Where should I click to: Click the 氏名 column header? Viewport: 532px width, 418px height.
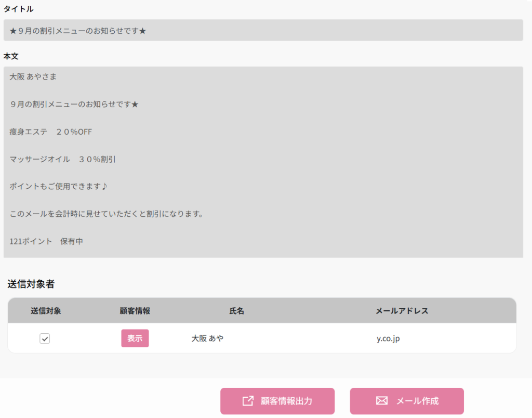[x=236, y=311]
